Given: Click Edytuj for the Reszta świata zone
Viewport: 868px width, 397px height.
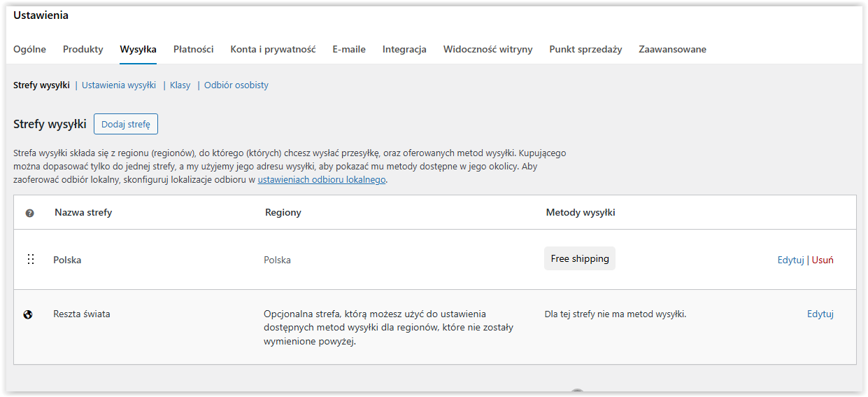Looking at the screenshot, I should coord(820,314).
